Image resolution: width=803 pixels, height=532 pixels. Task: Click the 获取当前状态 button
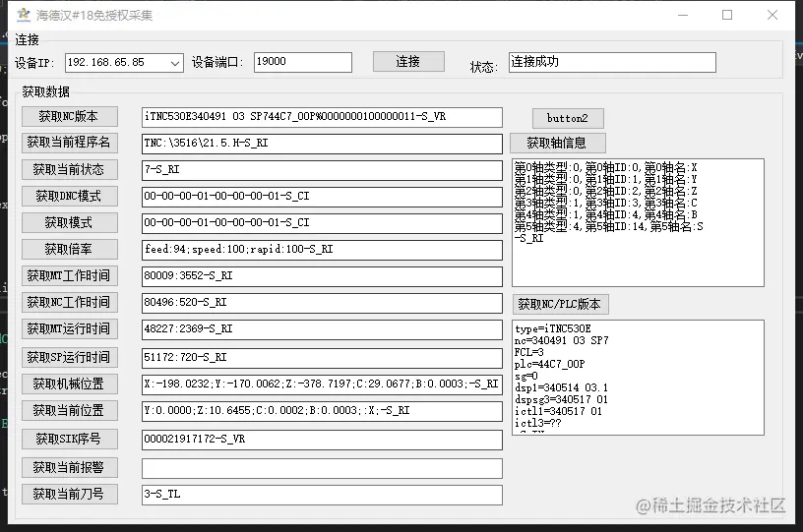70,170
